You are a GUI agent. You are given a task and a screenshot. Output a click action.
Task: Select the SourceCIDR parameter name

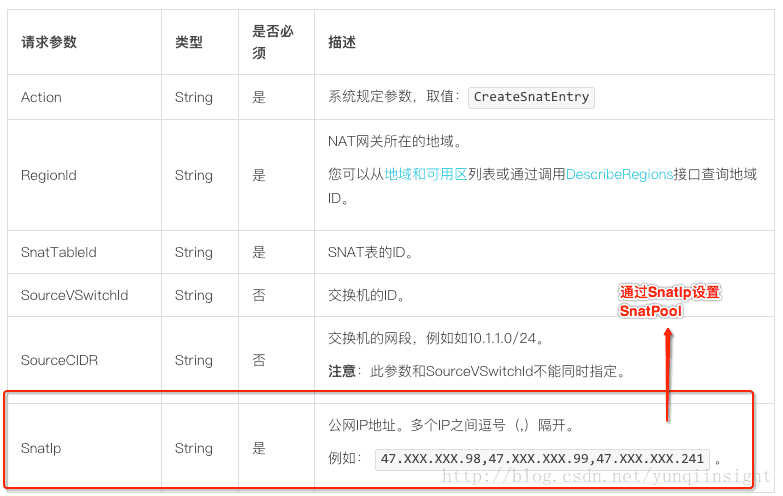59,360
